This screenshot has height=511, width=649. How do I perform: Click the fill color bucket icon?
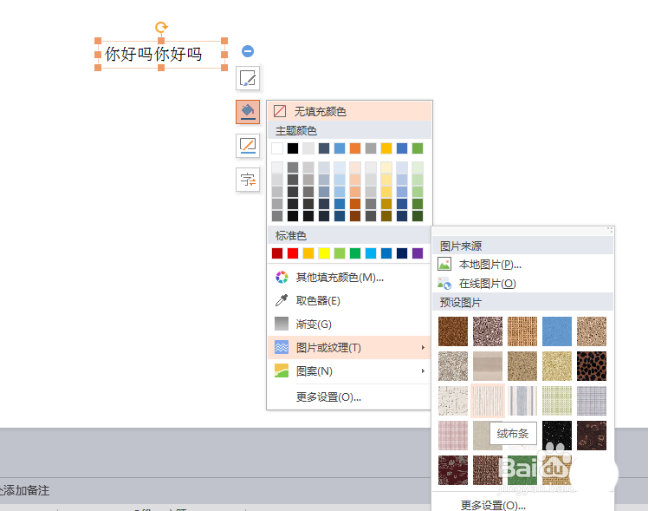click(x=248, y=112)
